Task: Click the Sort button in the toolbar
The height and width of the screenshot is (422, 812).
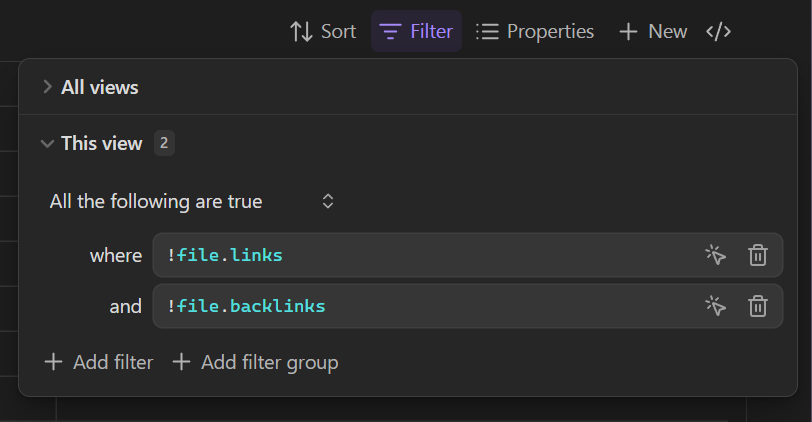Action: pos(322,32)
